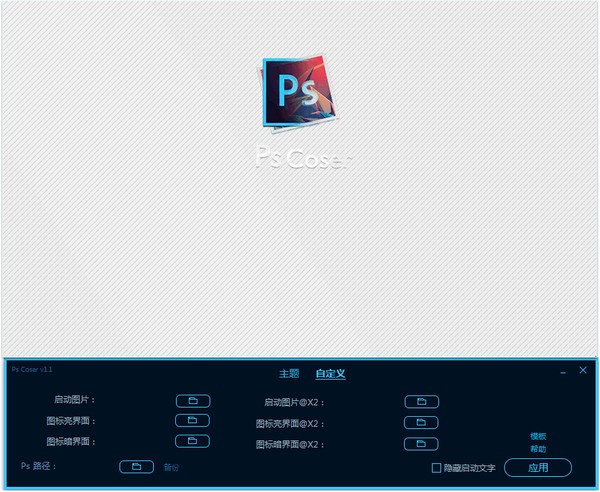The image size is (600, 492).
Task: Toggle the 隐藏启动文字 checkbox
Action: coord(436,468)
